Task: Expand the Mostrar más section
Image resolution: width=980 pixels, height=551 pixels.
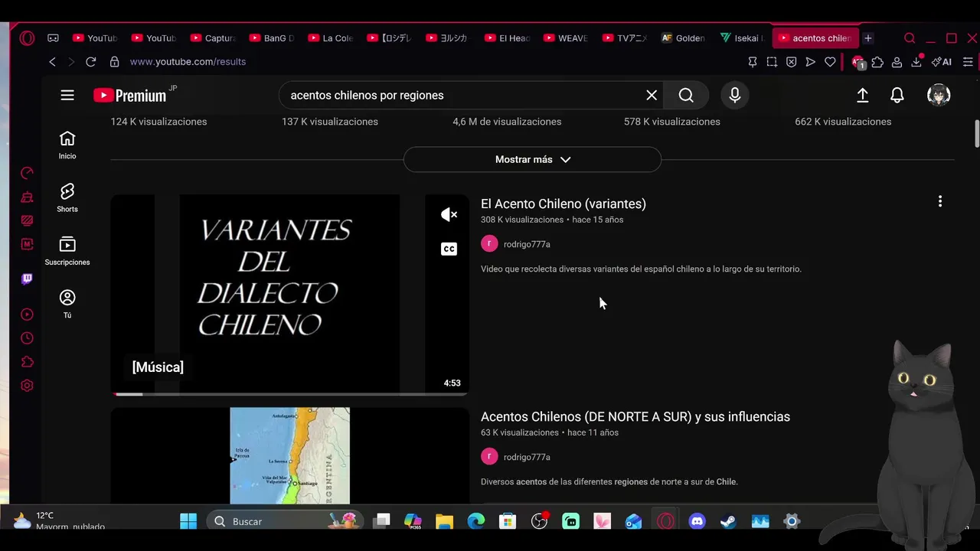Action: pos(532,159)
